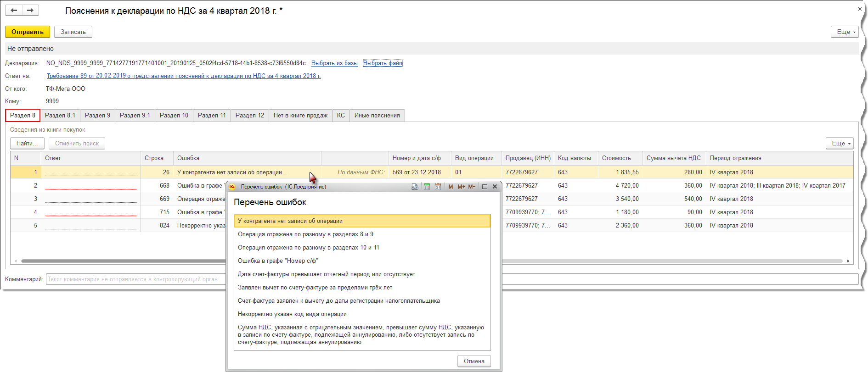The height and width of the screenshot is (372, 868).
Task: Open the Выбрать файл link
Action: click(383, 63)
